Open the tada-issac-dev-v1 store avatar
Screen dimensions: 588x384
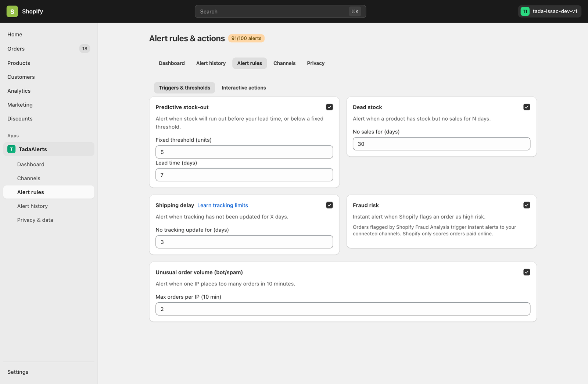pyautogui.click(x=525, y=11)
